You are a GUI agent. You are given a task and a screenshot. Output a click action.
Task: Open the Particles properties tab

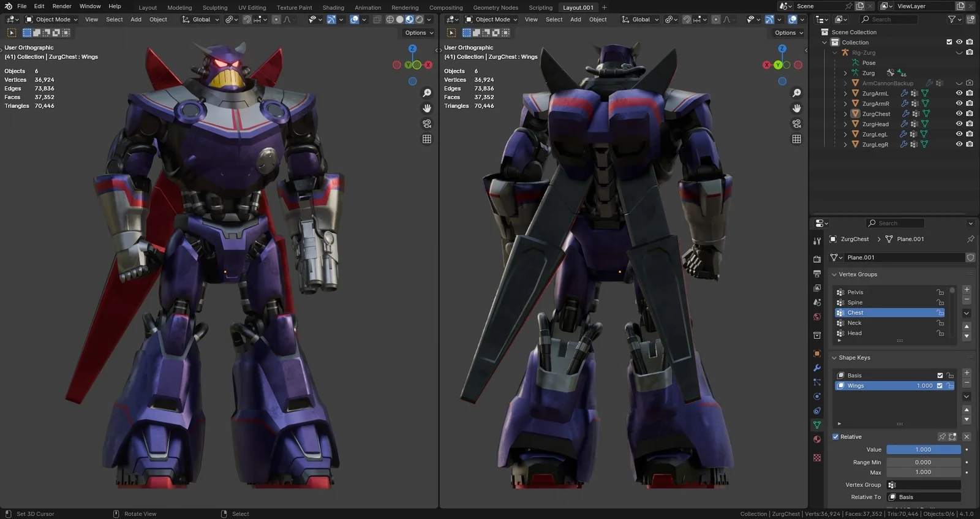click(817, 382)
